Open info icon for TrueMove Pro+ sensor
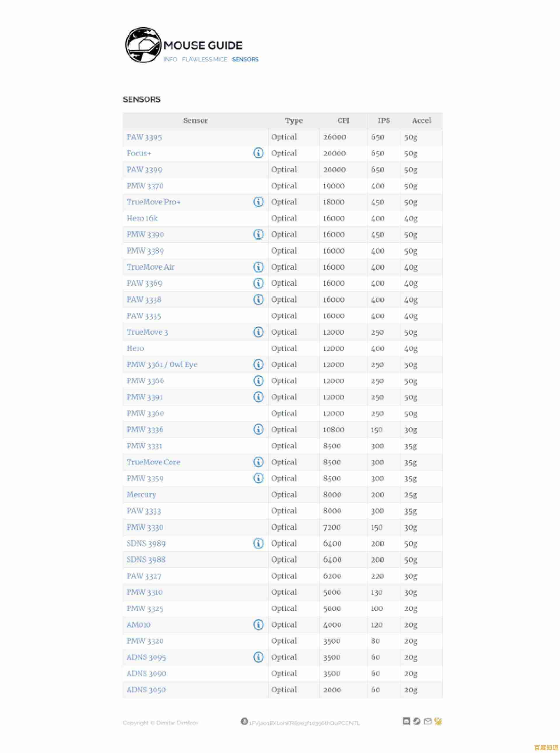 pos(258,202)
